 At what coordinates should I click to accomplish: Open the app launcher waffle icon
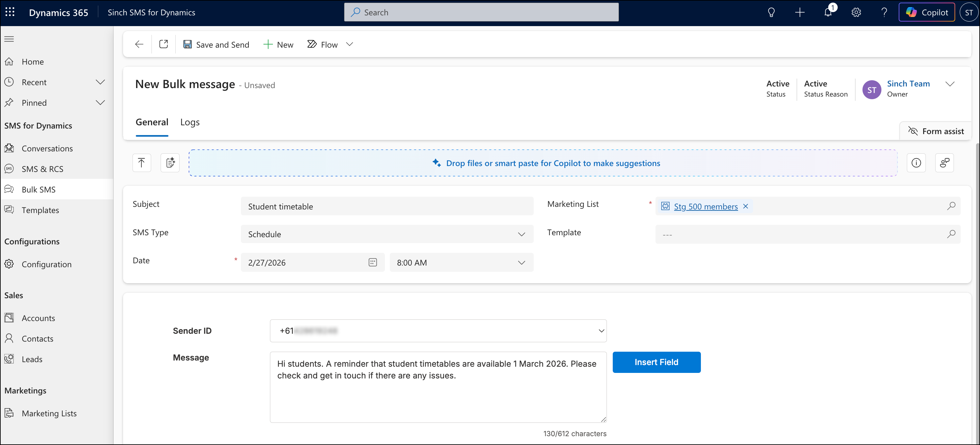10,12
